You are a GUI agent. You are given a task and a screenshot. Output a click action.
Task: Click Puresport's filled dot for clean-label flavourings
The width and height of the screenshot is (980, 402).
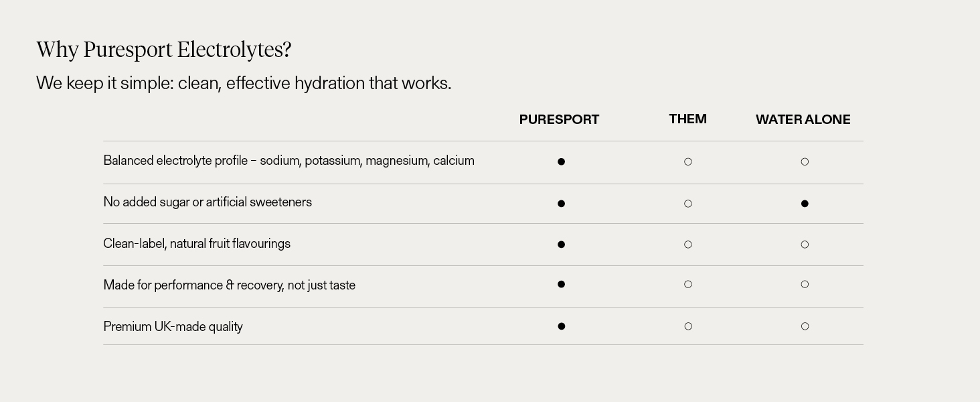(x=561, y=245)
